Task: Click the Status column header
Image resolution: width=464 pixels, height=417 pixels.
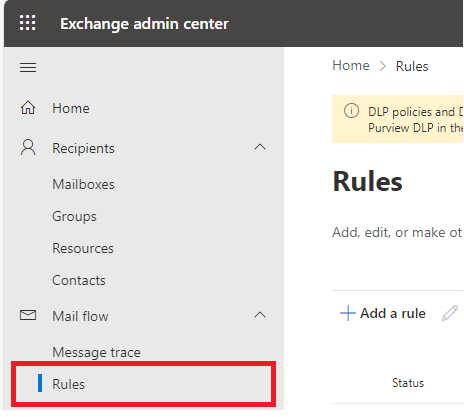Action: point(408,383)
